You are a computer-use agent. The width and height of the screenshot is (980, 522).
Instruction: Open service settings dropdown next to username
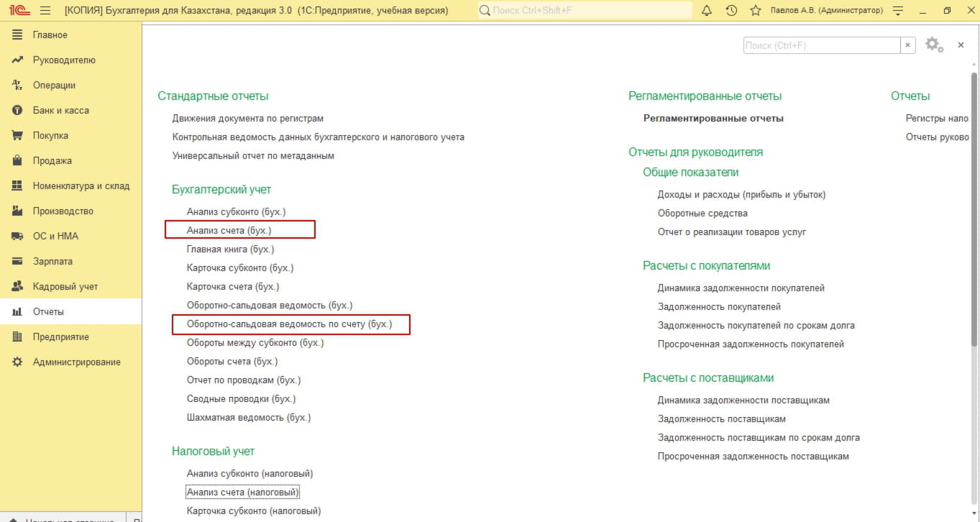pyautogui.click(x=897, y=11)
